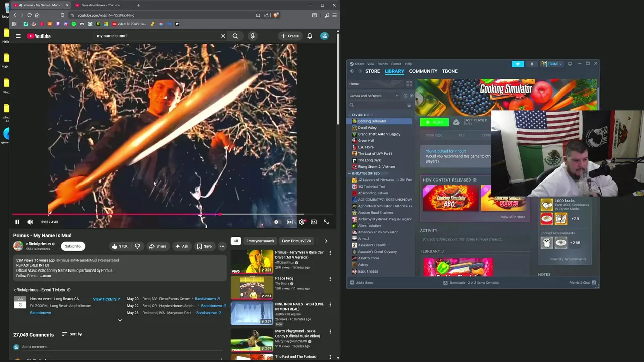
Task: Click VIEW TICKETS for Long Beach event
Action: [107, 299]
